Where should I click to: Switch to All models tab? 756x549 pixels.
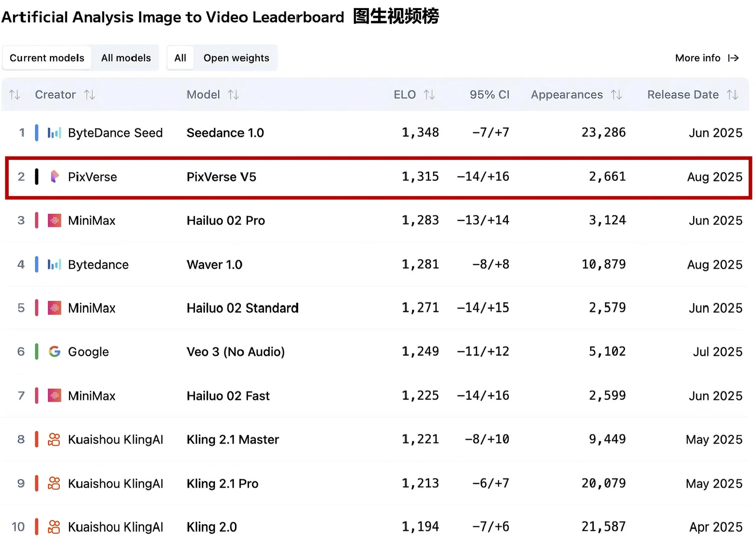click(x=126, y=58)
